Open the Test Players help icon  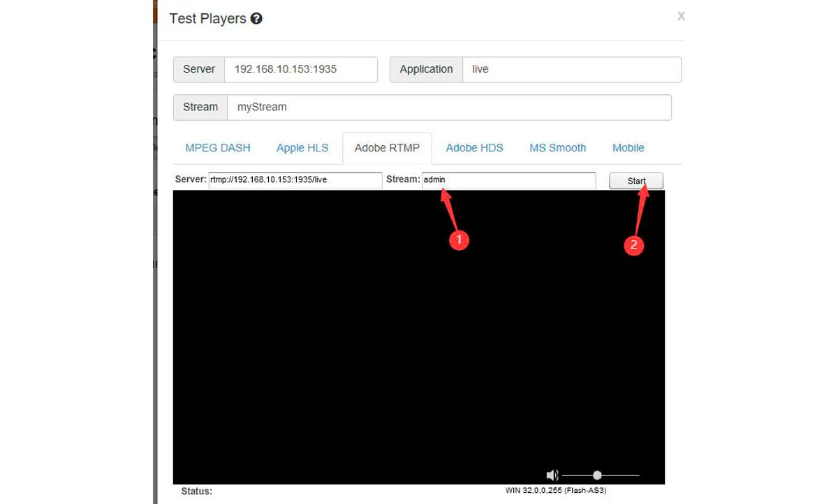(x=256, y=19)
